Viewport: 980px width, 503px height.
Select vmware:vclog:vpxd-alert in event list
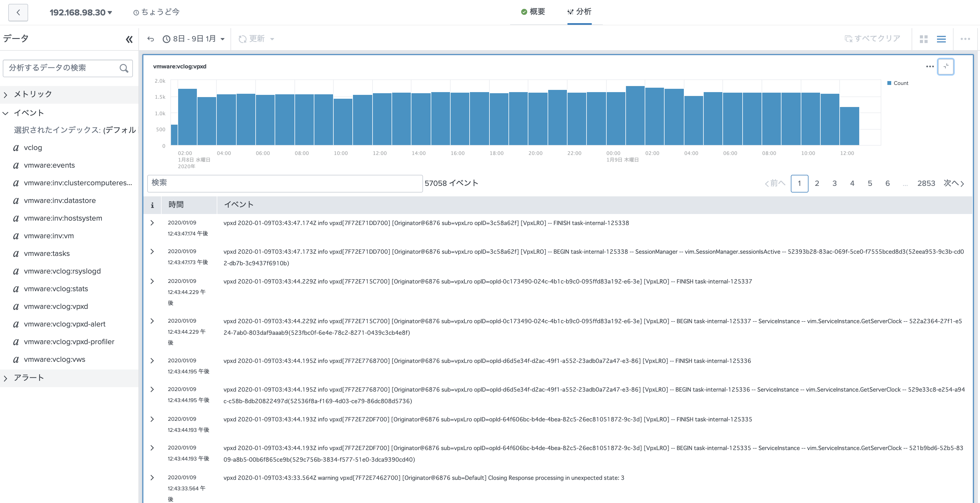(64, 324)
